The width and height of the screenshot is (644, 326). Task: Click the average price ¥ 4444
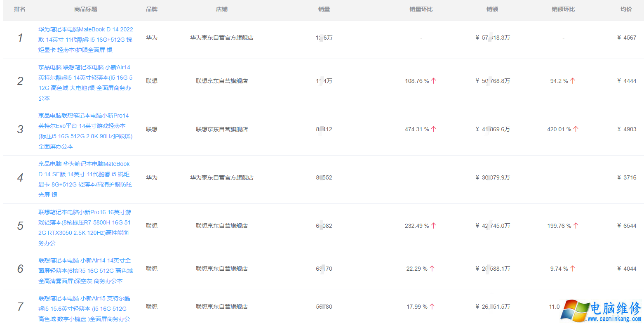(627, 81)
